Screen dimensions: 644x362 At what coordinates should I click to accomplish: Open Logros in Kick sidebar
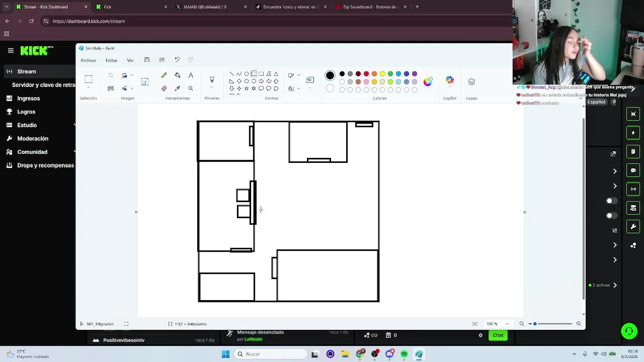[x=26, y=112]
